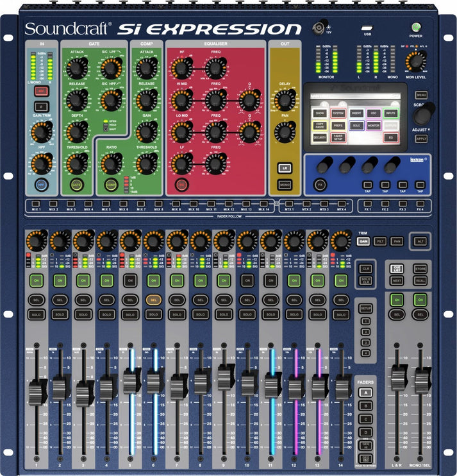Switch to fader layer B
Screen dimensions: 457x476
click(365, 406)
